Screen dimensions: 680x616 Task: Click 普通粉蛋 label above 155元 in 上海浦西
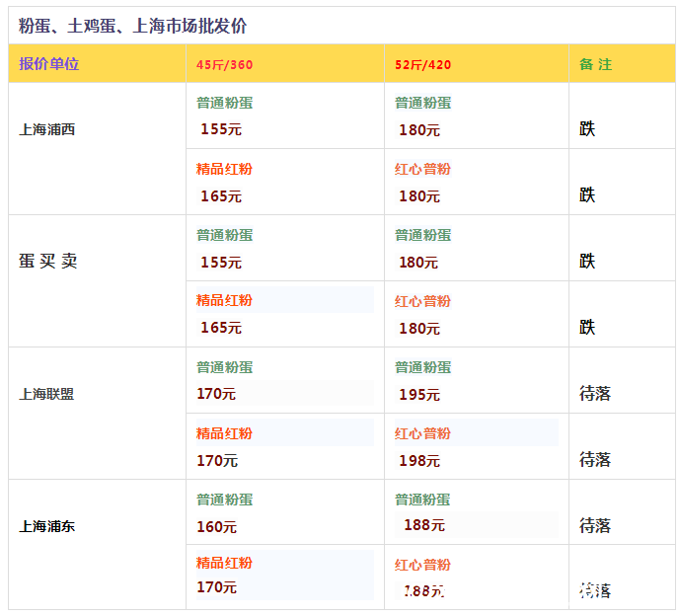(x=225, y=104)
